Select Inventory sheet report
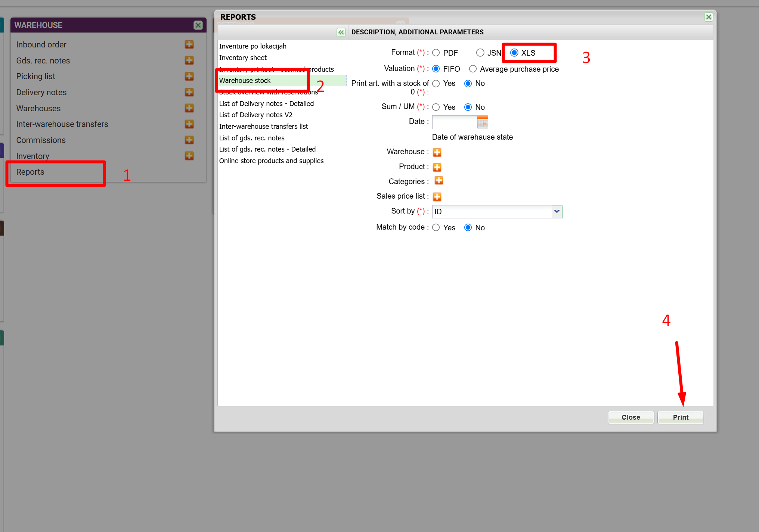The image size is (759, 532). 243,58
